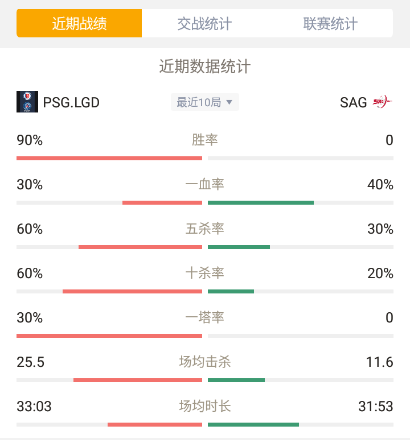Switch to the 近期战绩 tab
The height and width of the screenshot is (440, 410).
[79, 23]
